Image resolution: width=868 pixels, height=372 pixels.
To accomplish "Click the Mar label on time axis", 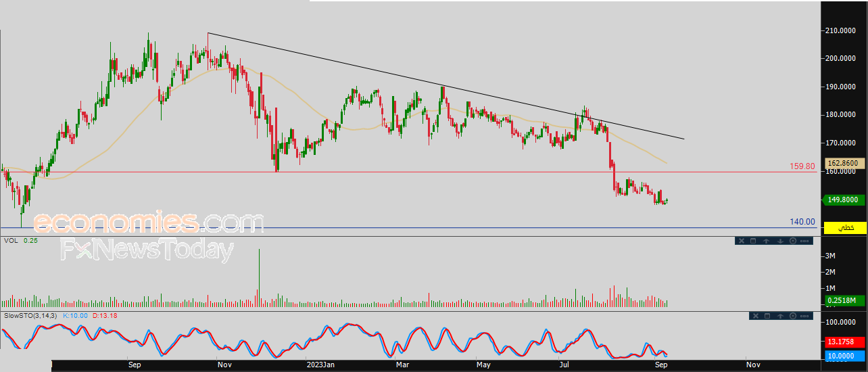I will pyautogui.click(x=403, y=365).
